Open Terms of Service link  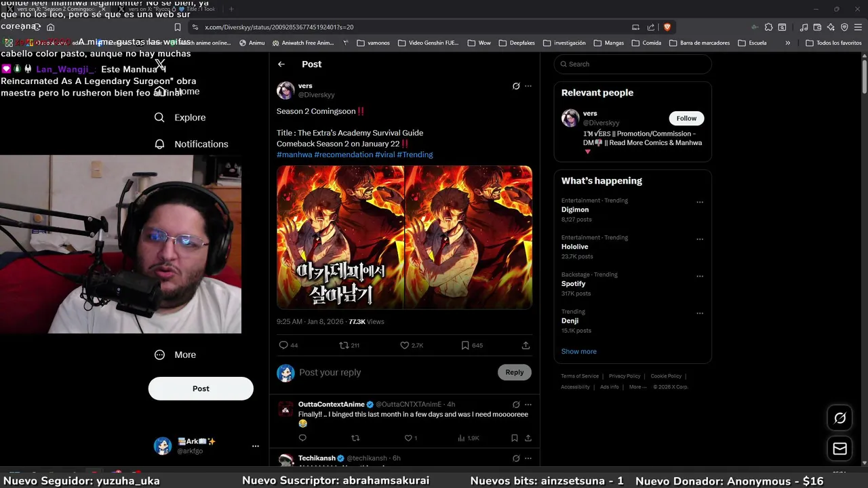tap(580, 376)
